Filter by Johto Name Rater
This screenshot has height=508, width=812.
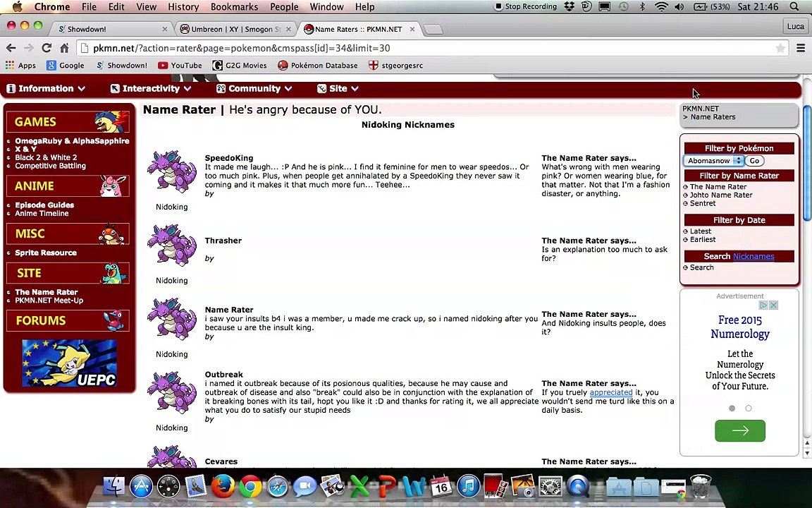pyautogui.click(x=721, y=195)
